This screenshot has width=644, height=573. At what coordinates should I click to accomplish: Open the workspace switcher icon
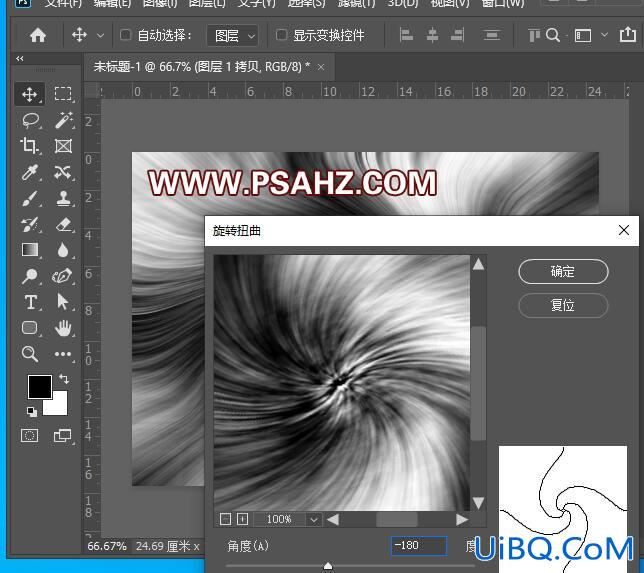coord(583,36)
